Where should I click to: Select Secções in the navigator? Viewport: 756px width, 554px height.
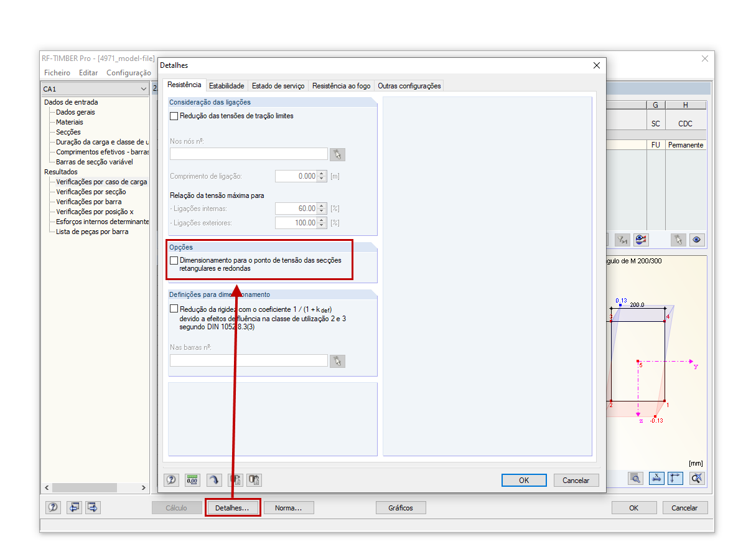click(68, 132)
